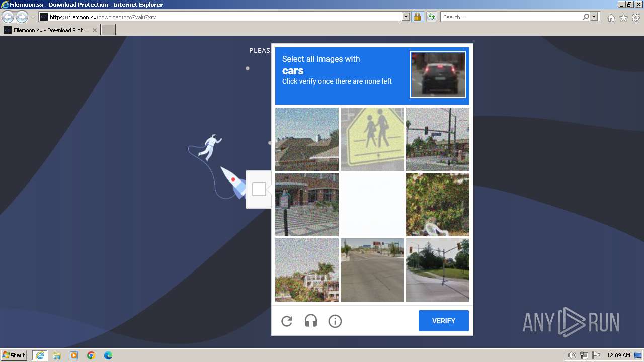The height and width of the screenshot is (362, 644).
Task: Restore down the Internet Explorer window
Action: tap(630, 5)
